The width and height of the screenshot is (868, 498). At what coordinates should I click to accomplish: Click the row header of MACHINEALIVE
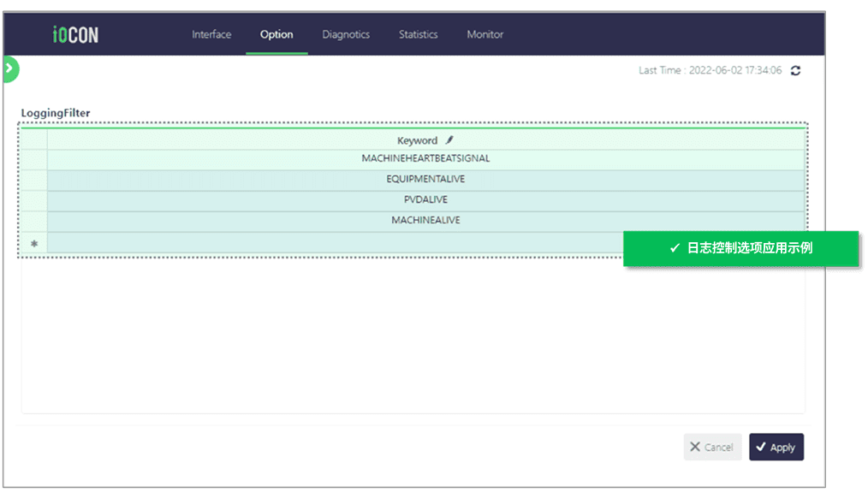(x=34, y=221)
